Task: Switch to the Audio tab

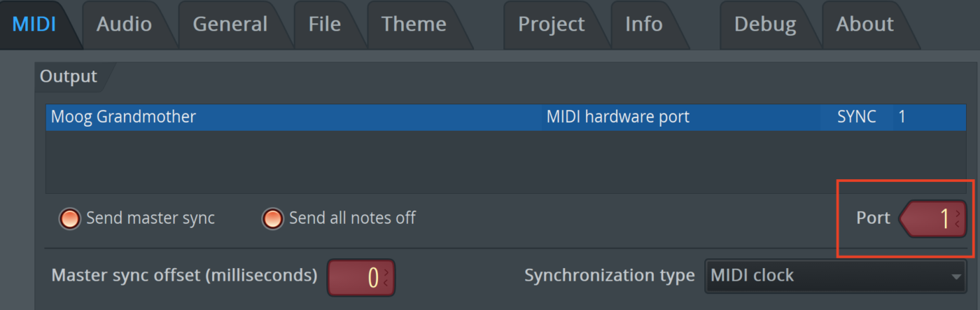Action: (x=124, y=24)
